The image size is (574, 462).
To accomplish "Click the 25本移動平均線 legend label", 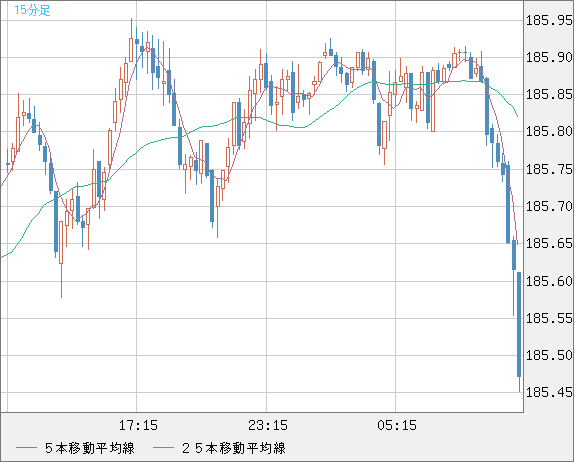I will (x=234, y=448).
